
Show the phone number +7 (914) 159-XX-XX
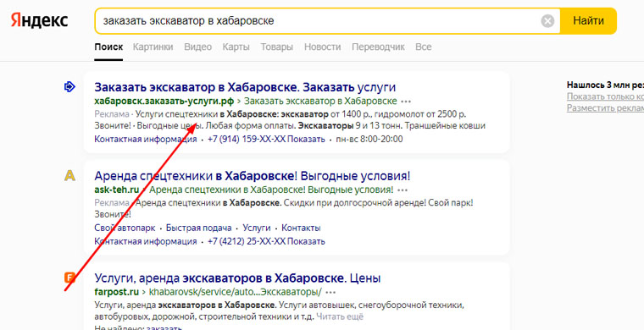click(x=266, y=140)
